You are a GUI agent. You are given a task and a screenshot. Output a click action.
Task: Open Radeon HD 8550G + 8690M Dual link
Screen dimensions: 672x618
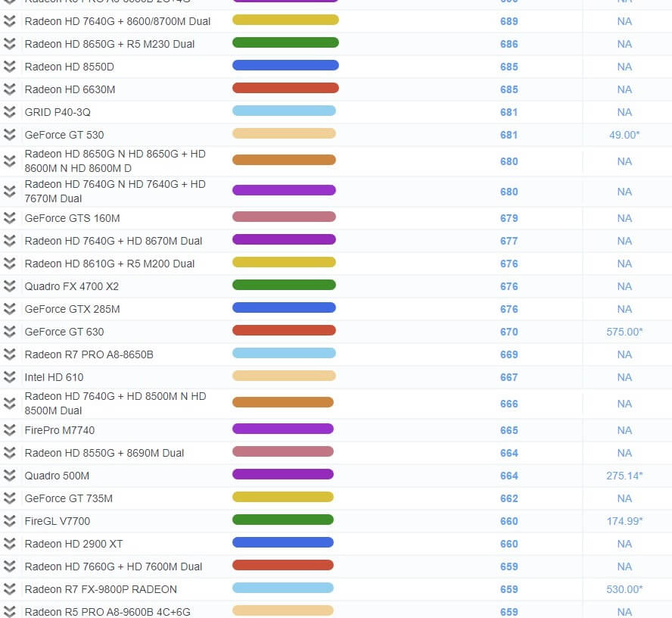[104, 454]
